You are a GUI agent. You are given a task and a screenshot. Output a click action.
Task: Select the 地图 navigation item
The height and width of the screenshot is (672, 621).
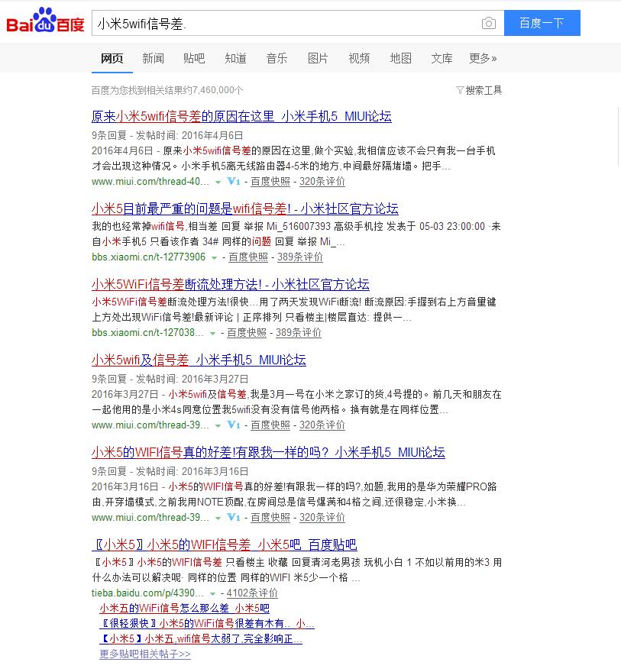tap(401, 58)
